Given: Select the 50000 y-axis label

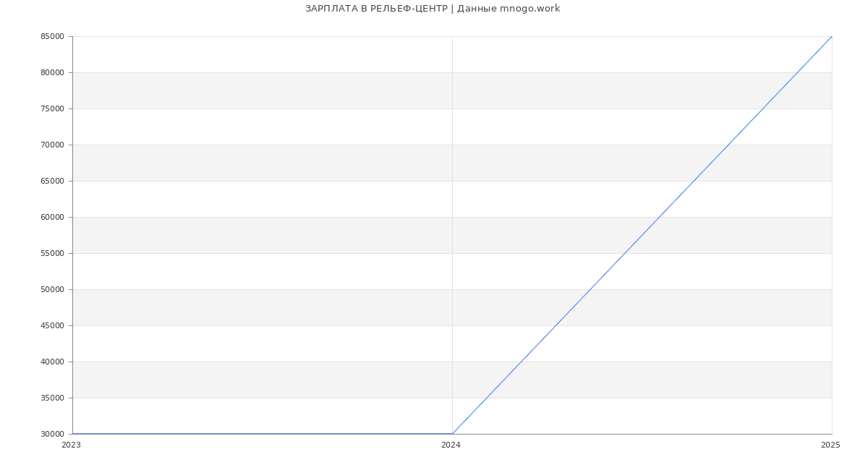Looking at the screenshot, I should tap(52, 290).
